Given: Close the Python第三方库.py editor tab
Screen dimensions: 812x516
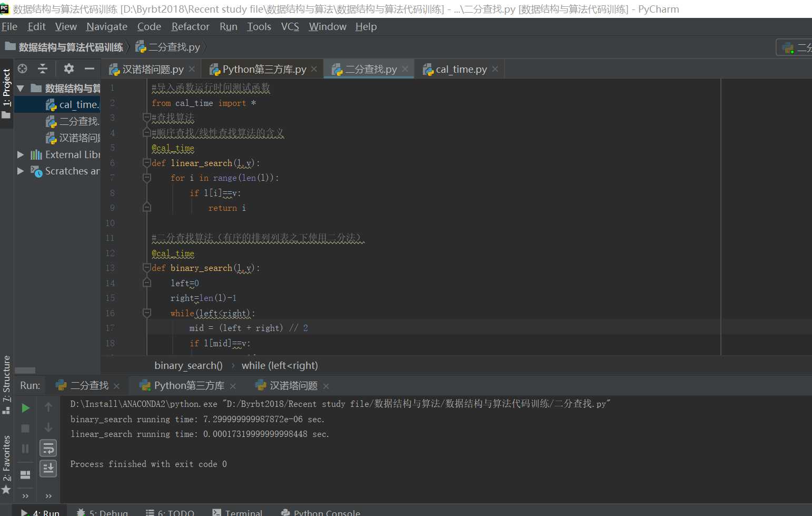Looking at the screenshot, I should [x=314, y=69].
